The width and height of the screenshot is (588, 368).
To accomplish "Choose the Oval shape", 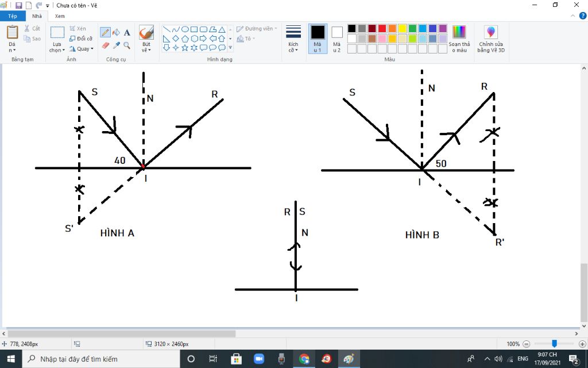I will coord(185,29).
